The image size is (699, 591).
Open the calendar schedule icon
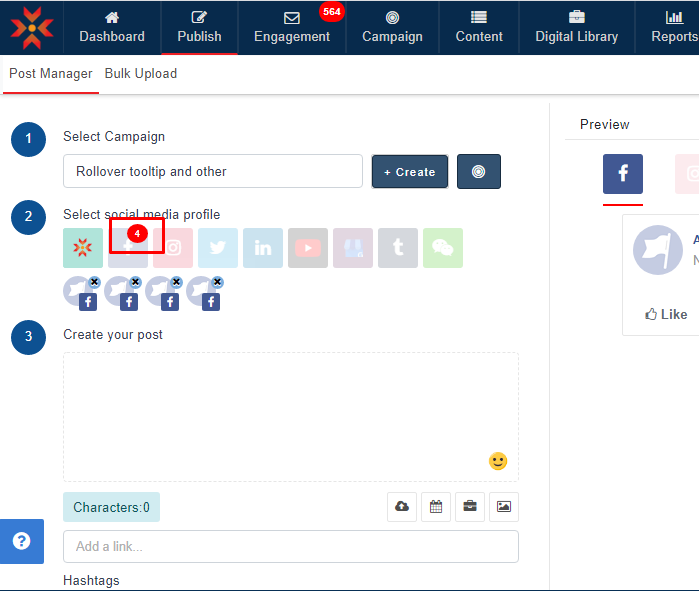pyautogui.click(x=436, y=507)
